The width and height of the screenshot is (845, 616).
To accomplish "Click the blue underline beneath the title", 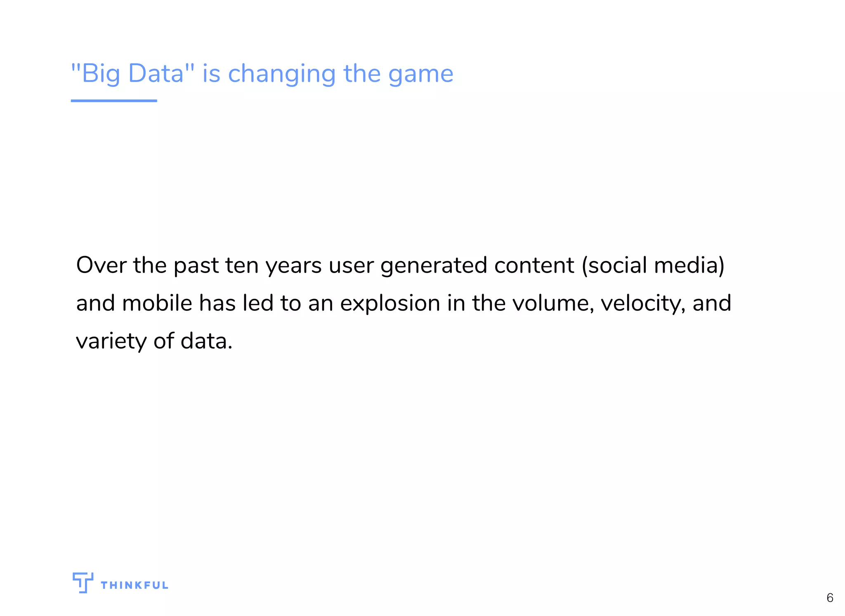I will (x=114, y=101).
